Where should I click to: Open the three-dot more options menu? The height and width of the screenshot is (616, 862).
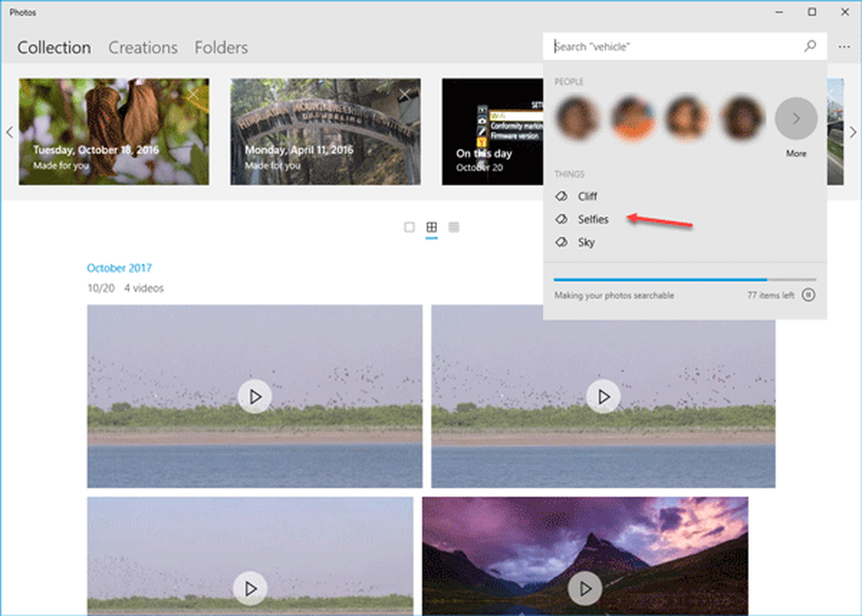[x=844, y=47]
